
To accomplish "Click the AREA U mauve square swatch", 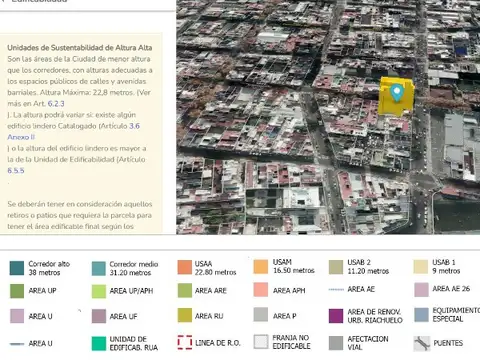I will (x=17, y=316).
